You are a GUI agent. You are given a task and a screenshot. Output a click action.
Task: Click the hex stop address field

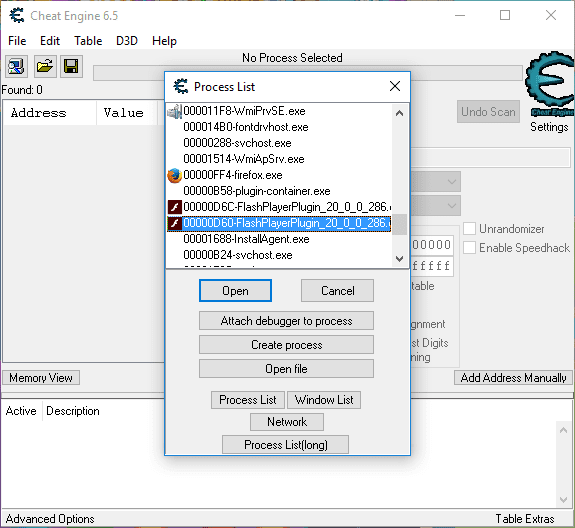(x=432, y=266)
